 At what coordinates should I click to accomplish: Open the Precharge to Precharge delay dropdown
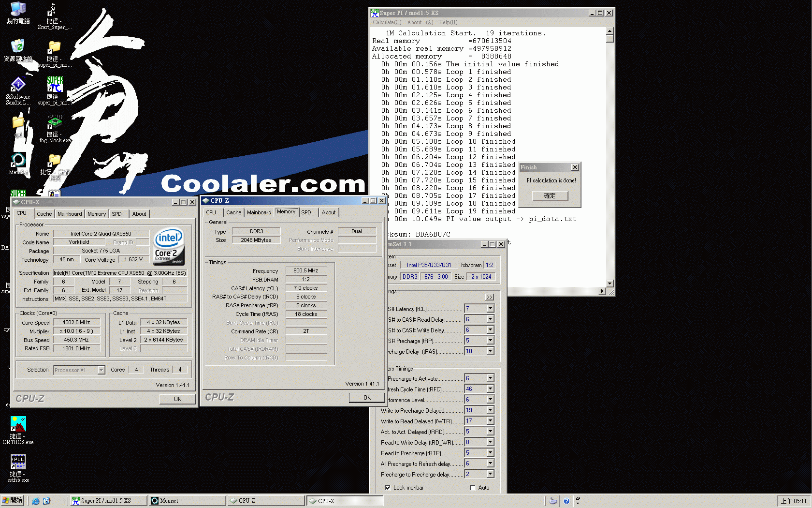490,474
